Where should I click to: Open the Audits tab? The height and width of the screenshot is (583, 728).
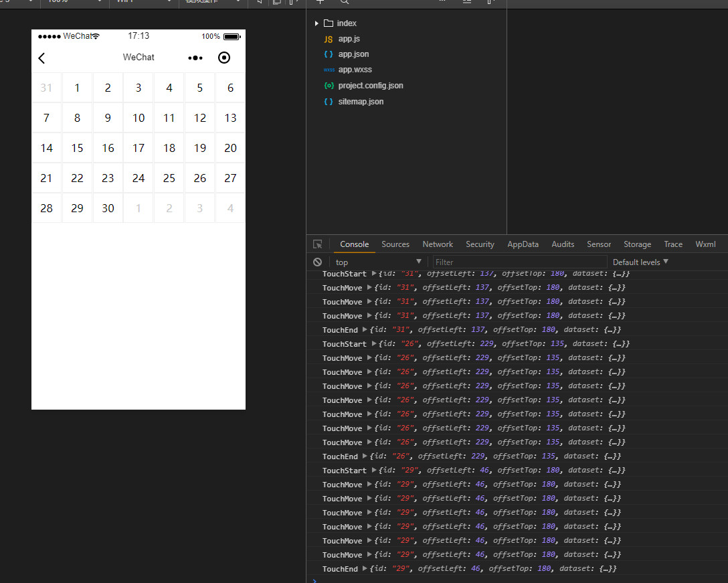[x=563, y=244]
